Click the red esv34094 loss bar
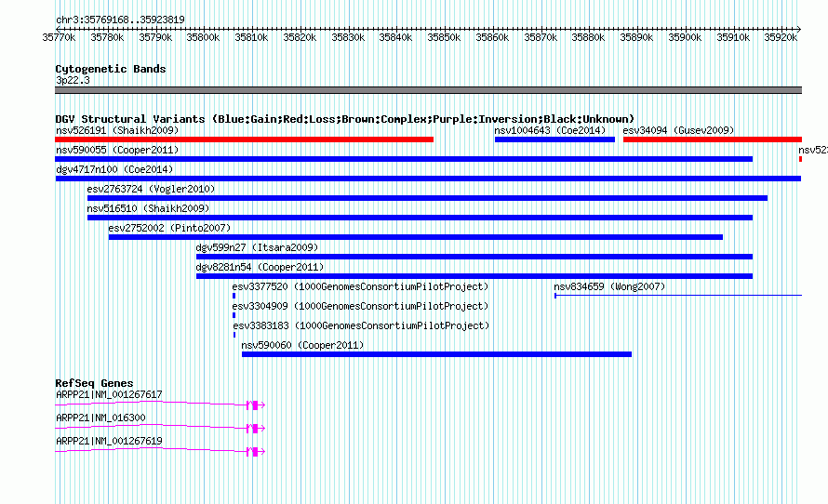 tap(713, 139)
